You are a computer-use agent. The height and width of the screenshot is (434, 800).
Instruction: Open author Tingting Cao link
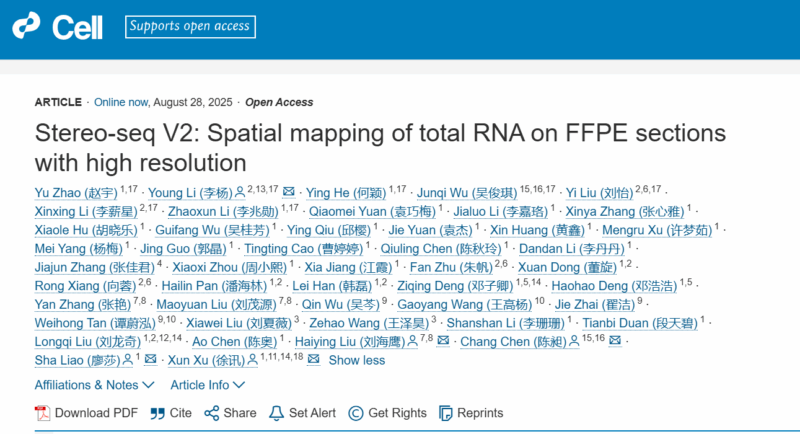[304, 249]
